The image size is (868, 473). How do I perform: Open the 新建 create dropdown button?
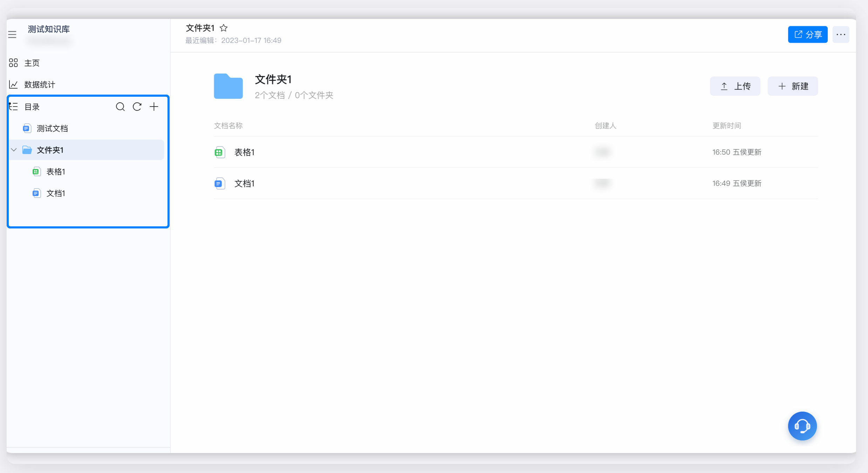coord(793,86)
